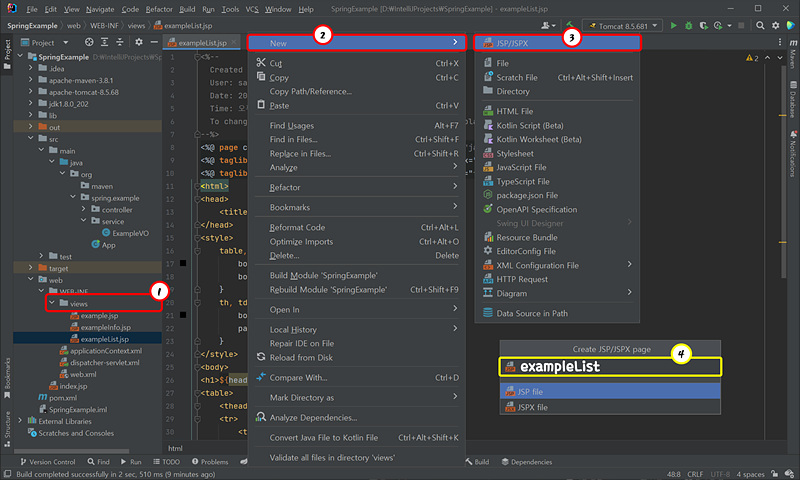Click the warnings indicator showing 2
The image size is (800, 480).
(752, 58)
